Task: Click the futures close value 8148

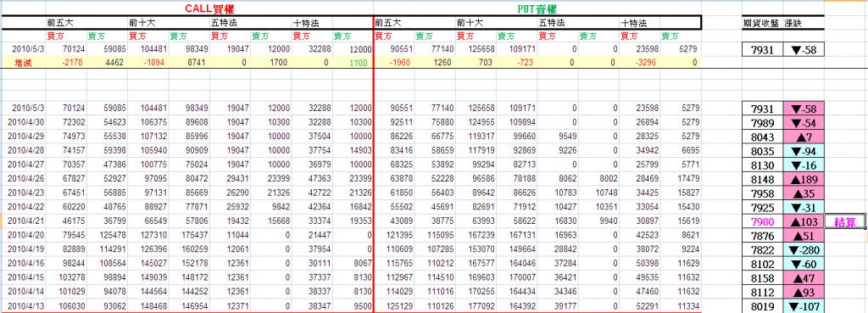Action: click(x=763, y=180)
